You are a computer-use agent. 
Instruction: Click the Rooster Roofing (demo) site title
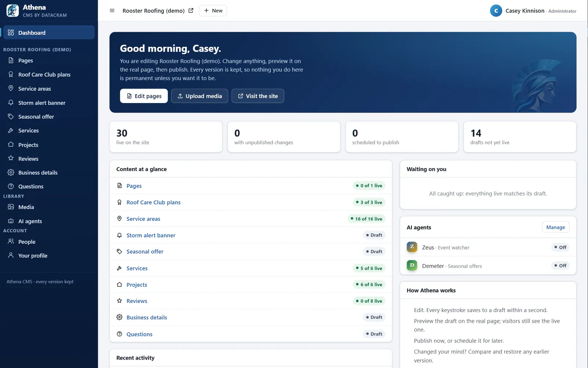point(153,11)
